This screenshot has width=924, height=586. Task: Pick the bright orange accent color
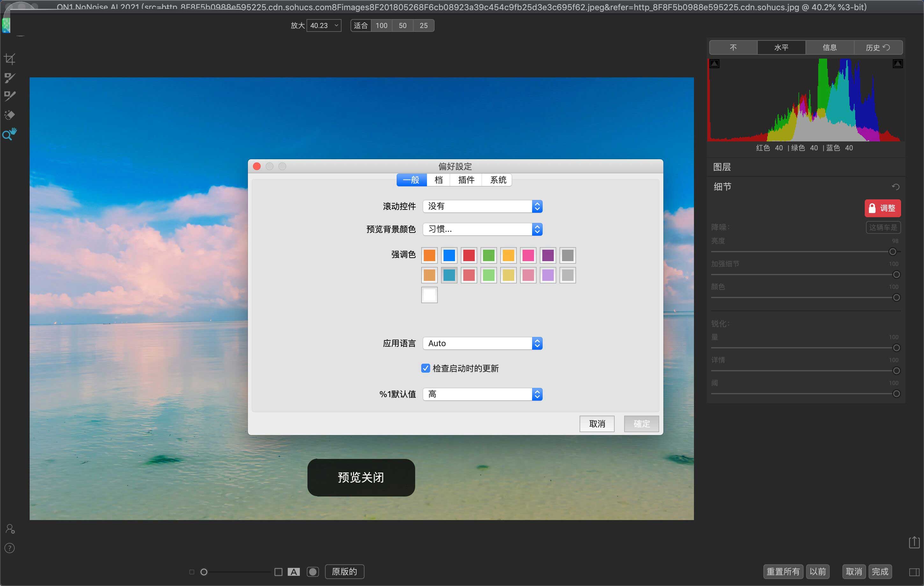click(430, 255)
